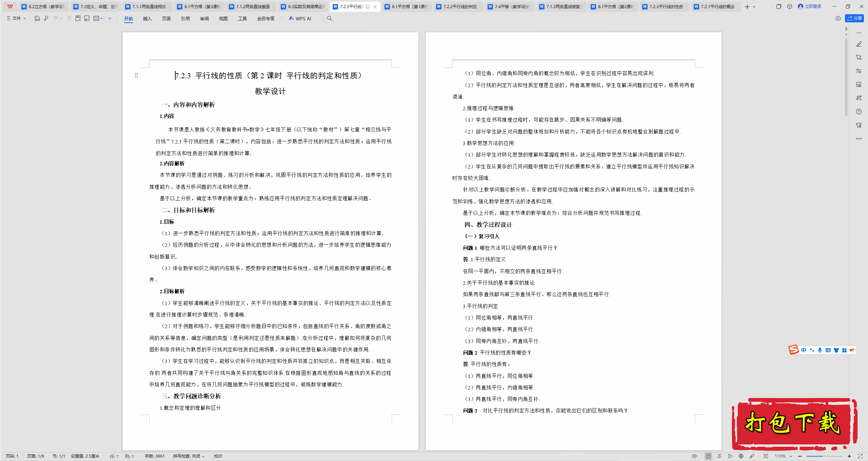Click the new tab plus button

(x=747, y=6)
